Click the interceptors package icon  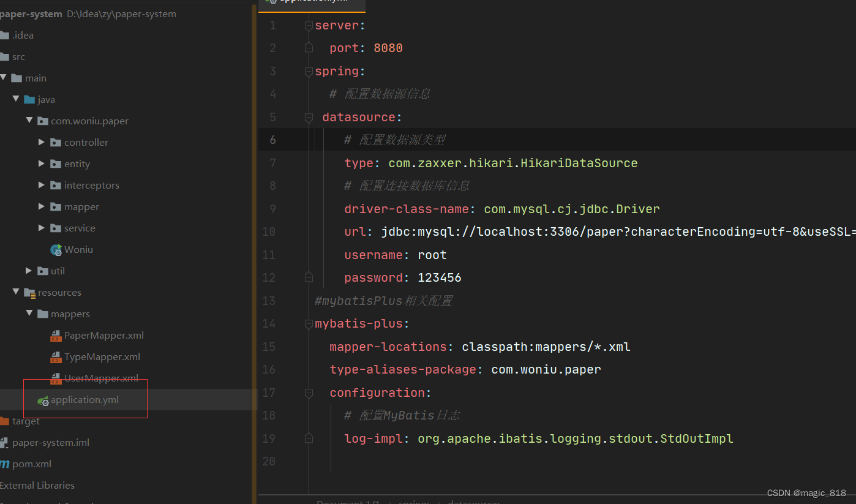[x=56, y=185]
